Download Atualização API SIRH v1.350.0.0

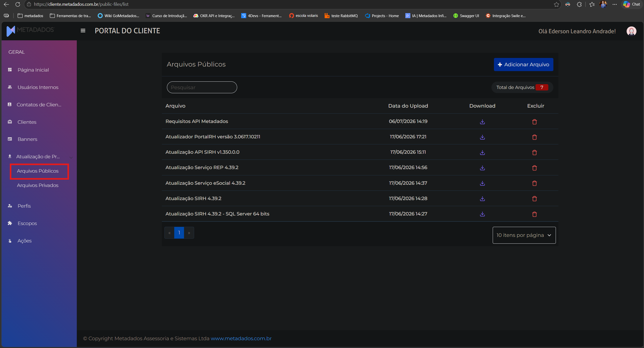click(482, 152)
